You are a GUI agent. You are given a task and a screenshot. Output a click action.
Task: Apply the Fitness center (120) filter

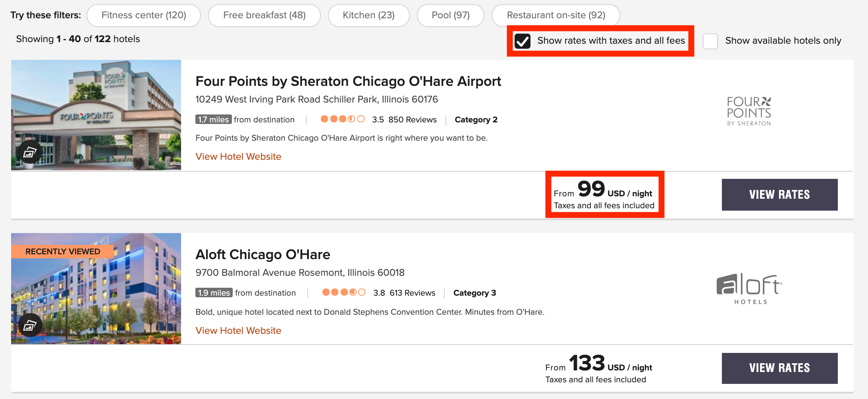(144, 15)
